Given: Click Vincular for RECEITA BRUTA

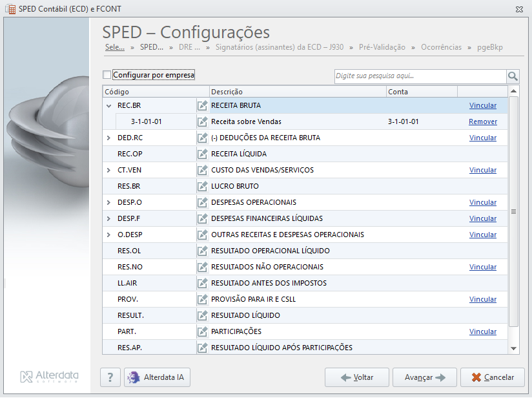Looking at the screenshot, I should (483, 105).
